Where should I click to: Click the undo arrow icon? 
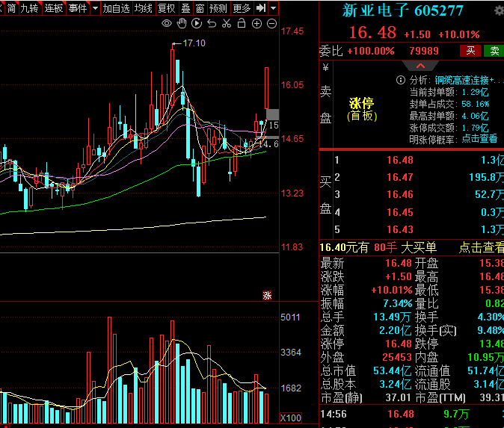click(212, 23)
